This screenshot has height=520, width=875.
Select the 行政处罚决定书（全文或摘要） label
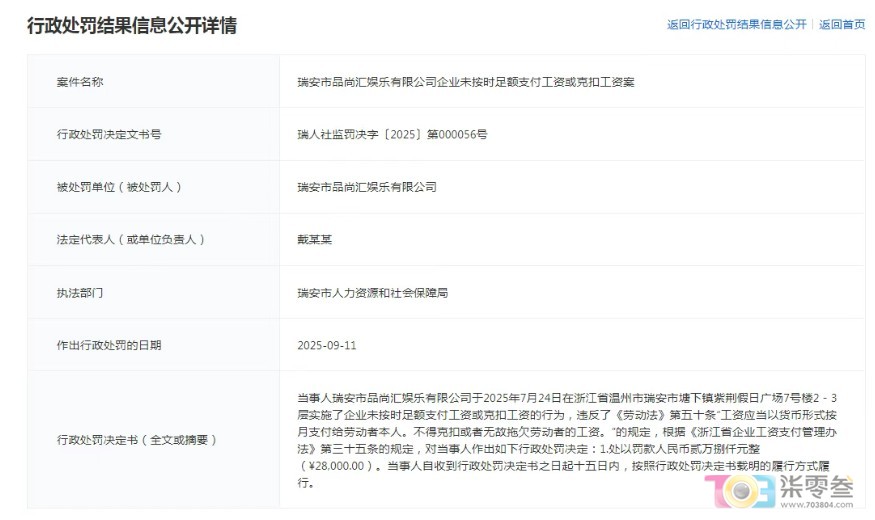[x=136, y=440]
